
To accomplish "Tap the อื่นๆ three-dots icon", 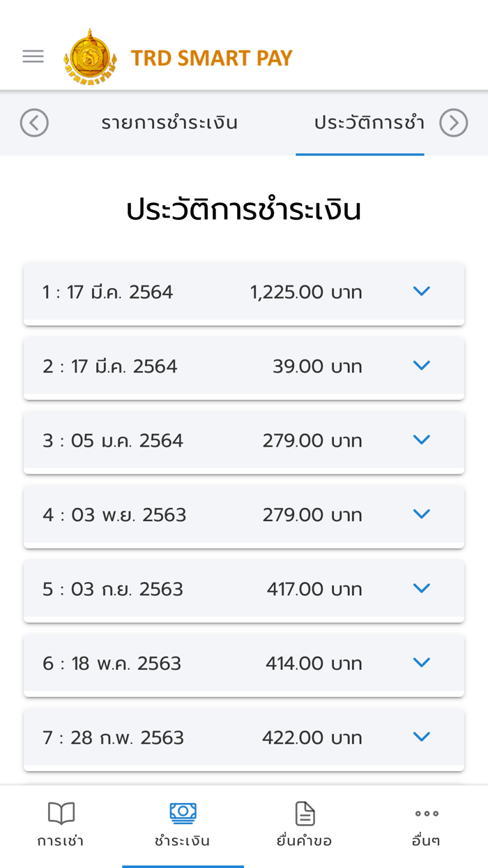I will (425, 813).
